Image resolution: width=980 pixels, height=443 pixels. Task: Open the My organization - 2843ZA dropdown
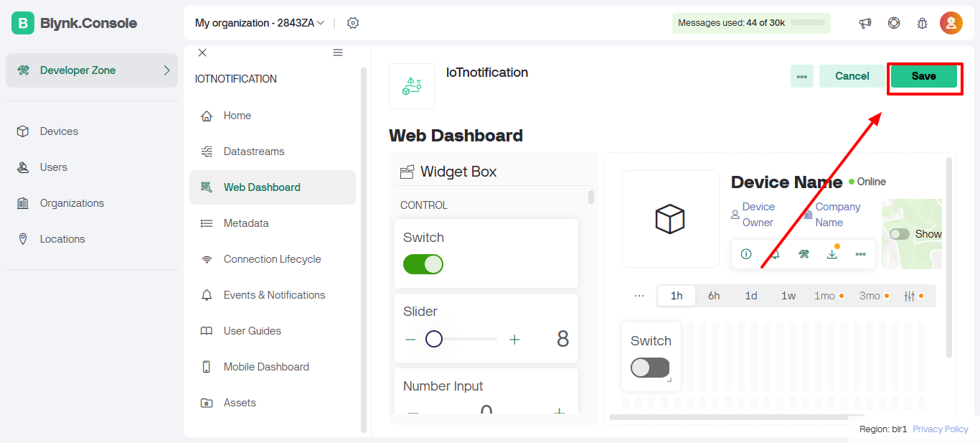click(x=260, y=23)
